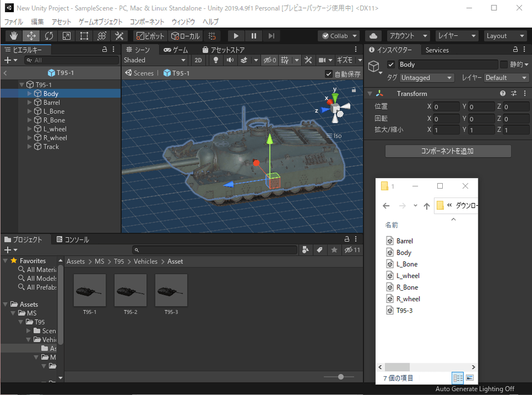Viewport: 532px width, 395px height.
Task: Toggle hidden packages count in Project
Action: [352, 250]
